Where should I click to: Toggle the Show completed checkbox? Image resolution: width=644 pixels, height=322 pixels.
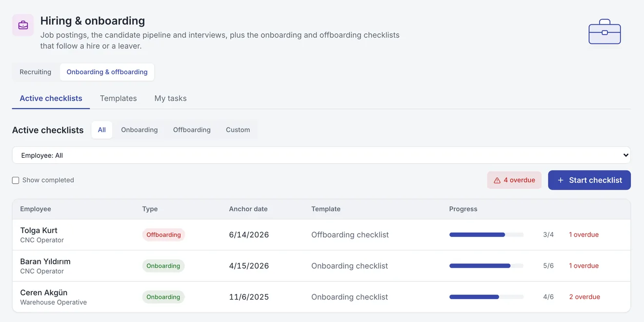pyautogui.click(x=16, y=180)
